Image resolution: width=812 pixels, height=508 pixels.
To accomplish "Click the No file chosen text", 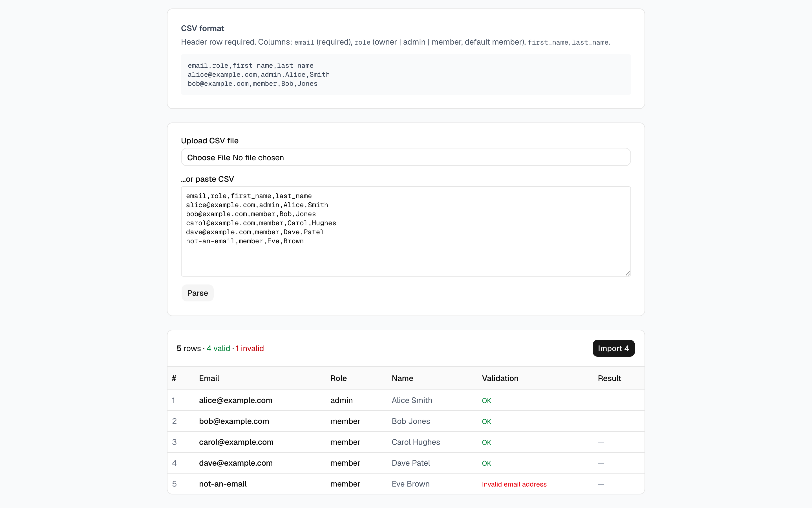I will coord(258,157).
